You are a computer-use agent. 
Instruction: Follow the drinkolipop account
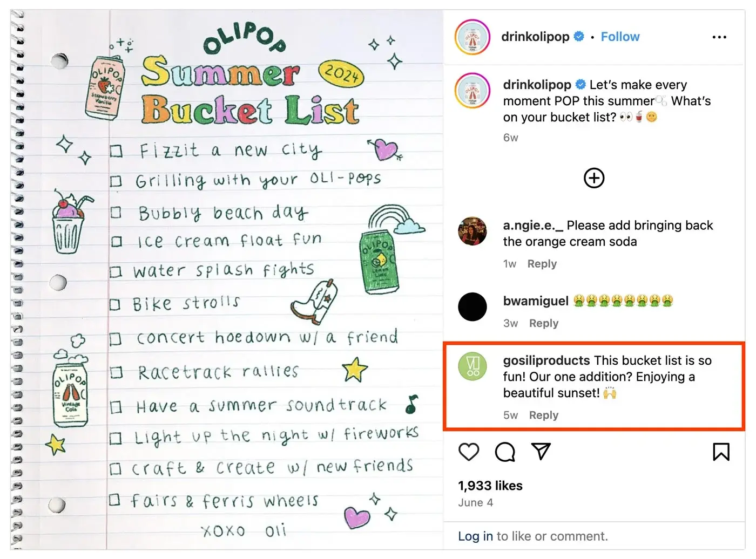[x=620, y=37]
